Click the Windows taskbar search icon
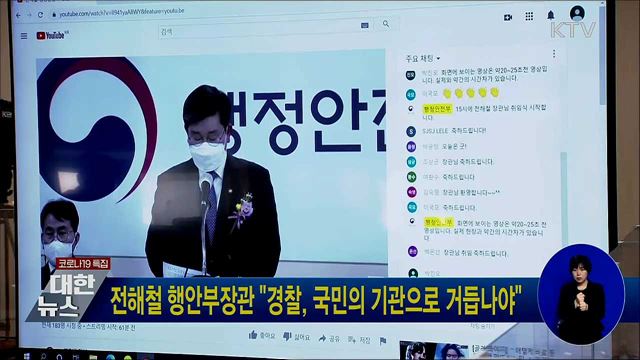 coord(43,357)
